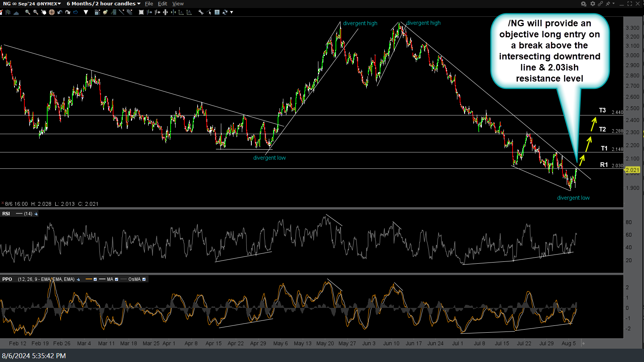Click the 2.021 current price marker
The image size is (644, 362).
(633, 170)
